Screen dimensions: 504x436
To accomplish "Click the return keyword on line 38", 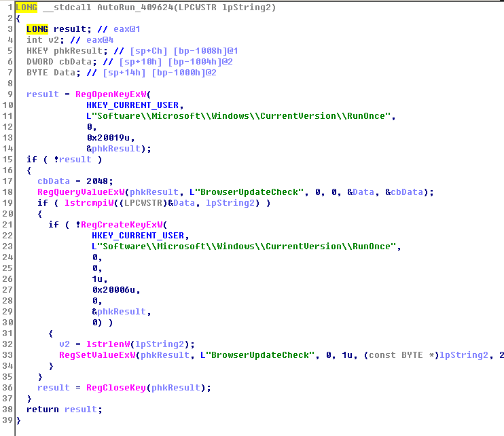I will (x=43, y=410).
